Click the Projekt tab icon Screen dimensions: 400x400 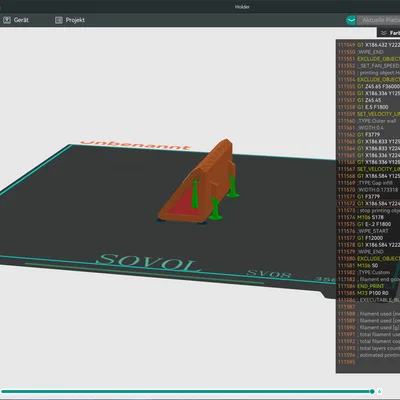[x=59, y=20]
